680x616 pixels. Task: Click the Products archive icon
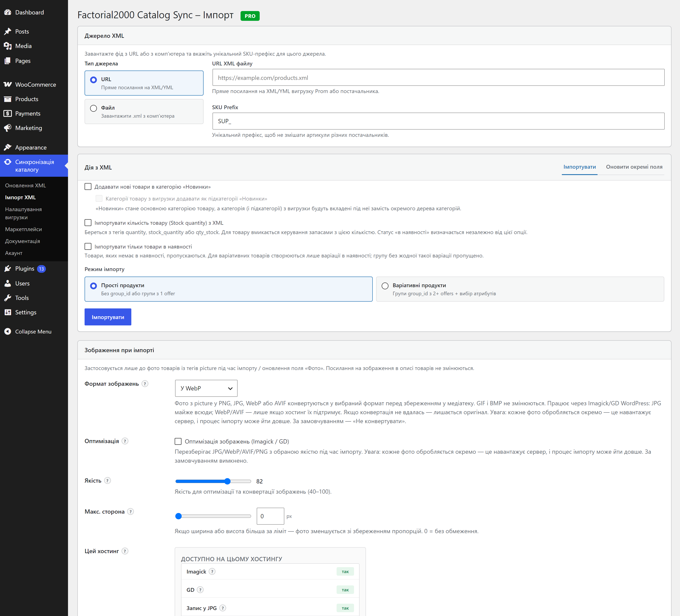pos(8,99)
